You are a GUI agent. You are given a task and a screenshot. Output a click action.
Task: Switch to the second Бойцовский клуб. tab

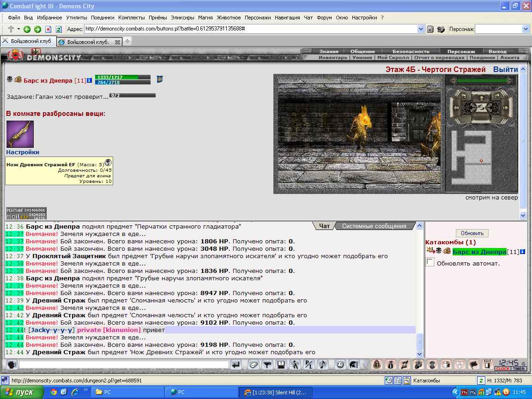coord(88,42)
